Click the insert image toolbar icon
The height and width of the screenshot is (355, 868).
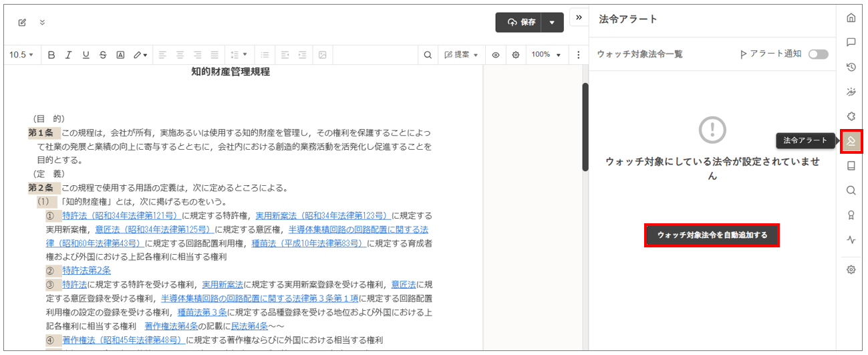click(322, 55)
